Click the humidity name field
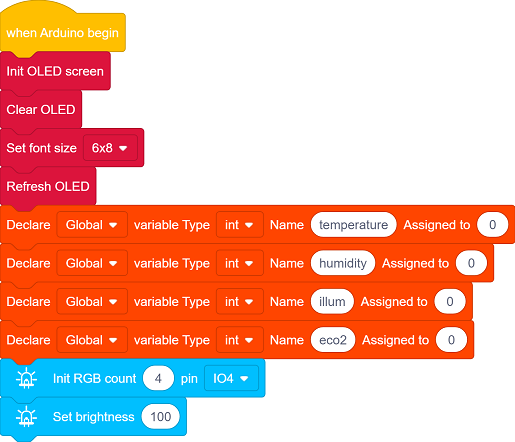Viewport: 515px width, 442px height. [343, 263]
